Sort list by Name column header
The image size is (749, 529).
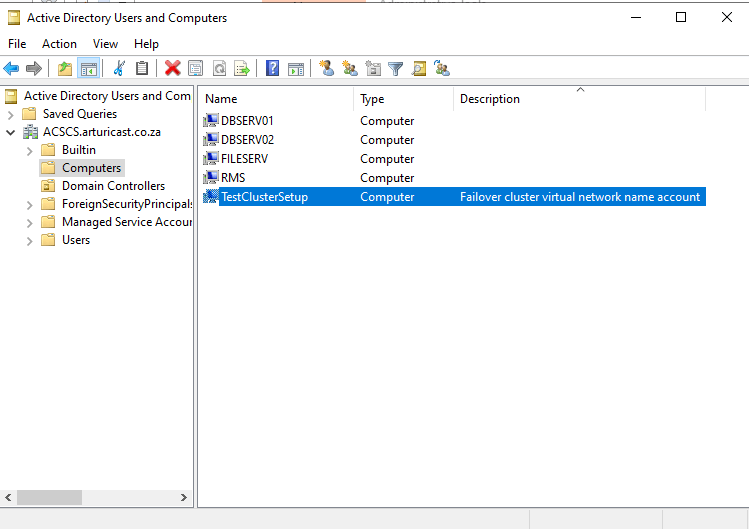[277, 99]
